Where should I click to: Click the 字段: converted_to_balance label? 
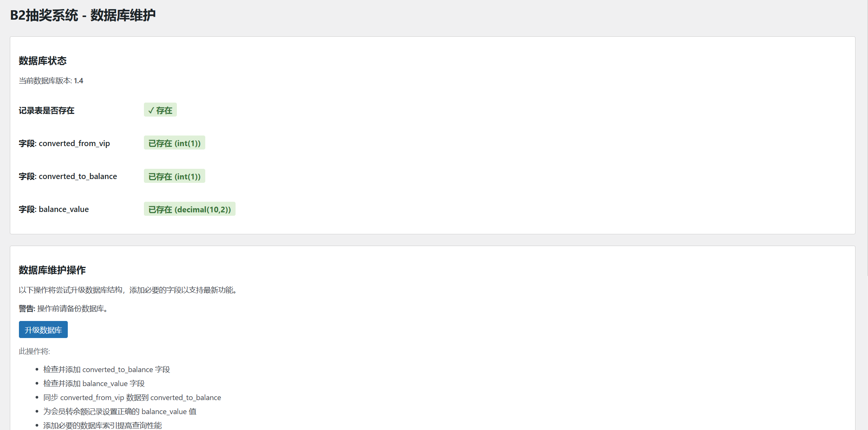point(68,176)
